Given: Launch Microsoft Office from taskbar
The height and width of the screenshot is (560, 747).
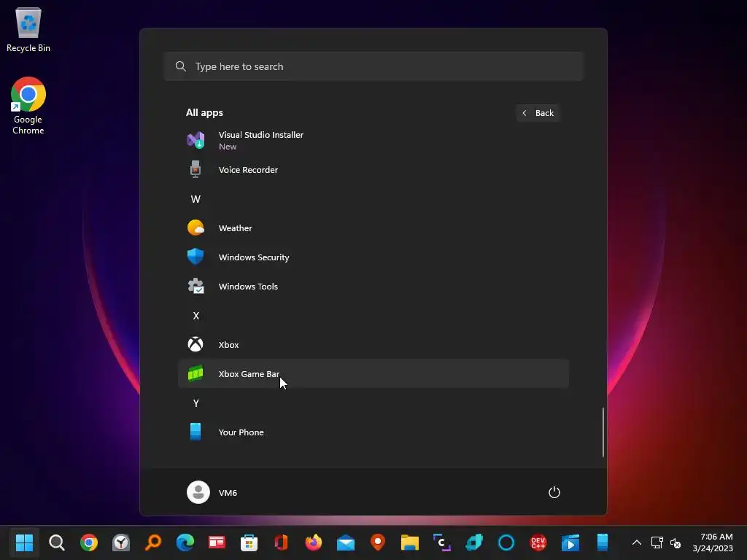Looking at the screenshot, I should (x=281, y=542).
